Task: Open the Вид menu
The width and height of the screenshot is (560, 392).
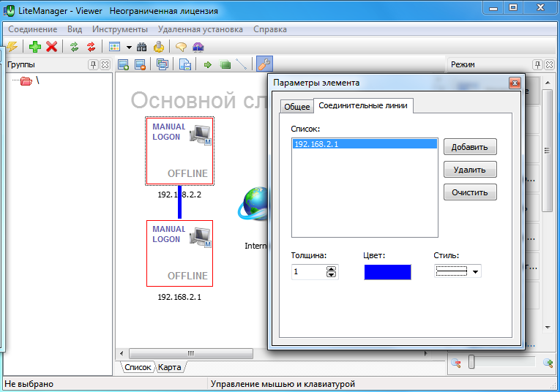Action: pos(75,29)
